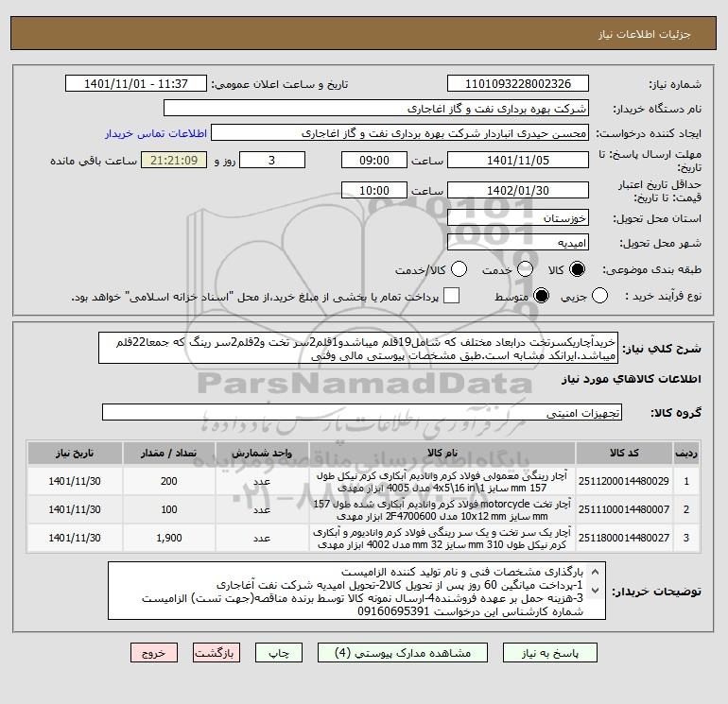Click the general need description text box
Viewport: 728px width, 704px height.
(x=358, y=348)
